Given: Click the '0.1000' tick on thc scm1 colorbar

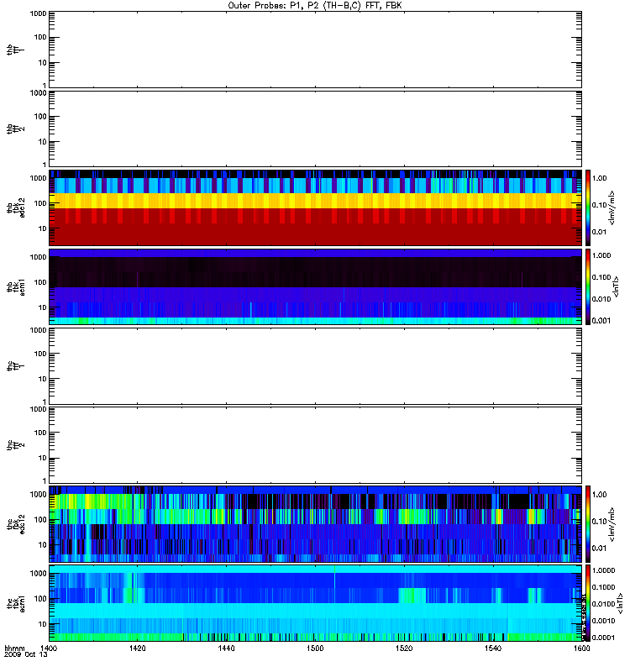Looking at the screenshot, I should [603, 587].
